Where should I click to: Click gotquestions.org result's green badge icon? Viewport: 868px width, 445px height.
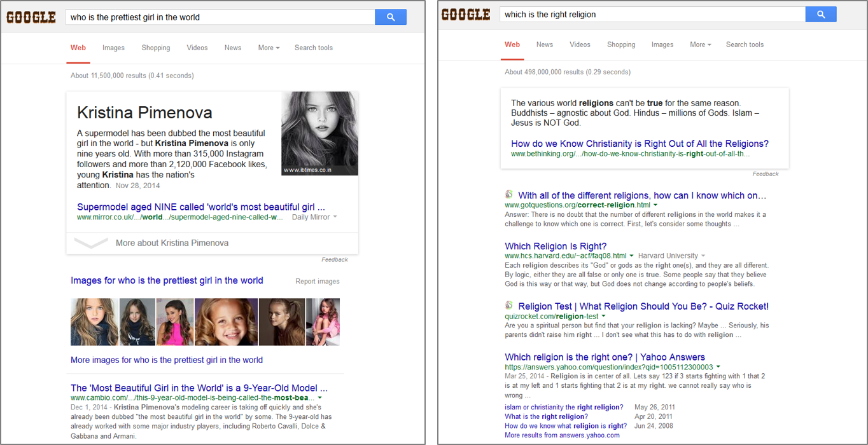[x=509, y=195]
